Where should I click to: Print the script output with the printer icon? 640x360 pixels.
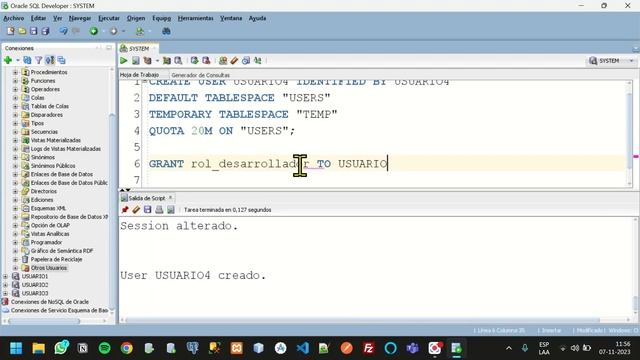[x=159, y=210]
